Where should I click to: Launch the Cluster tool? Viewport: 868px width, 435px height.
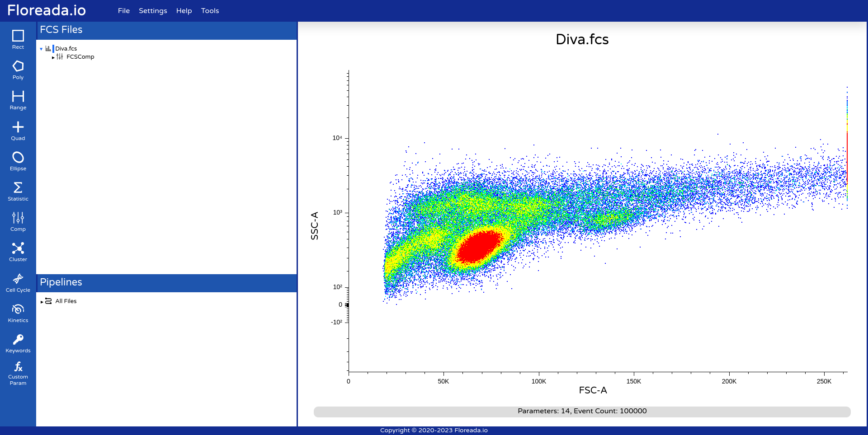click(x=18, y=251)
